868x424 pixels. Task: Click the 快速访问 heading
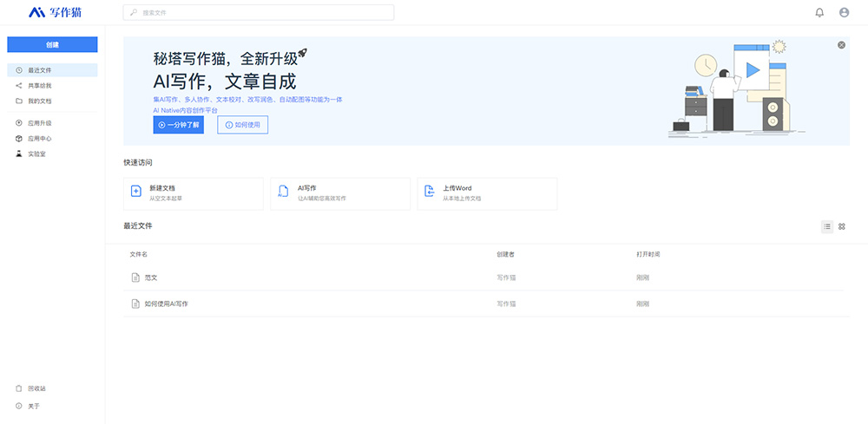[138, 162]
